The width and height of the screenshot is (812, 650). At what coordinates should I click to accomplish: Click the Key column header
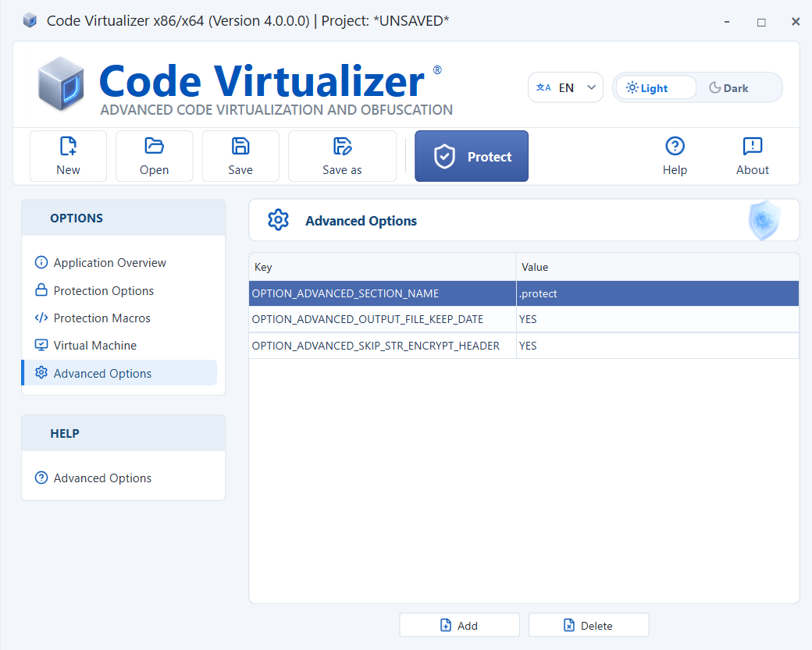pos(382,267)
